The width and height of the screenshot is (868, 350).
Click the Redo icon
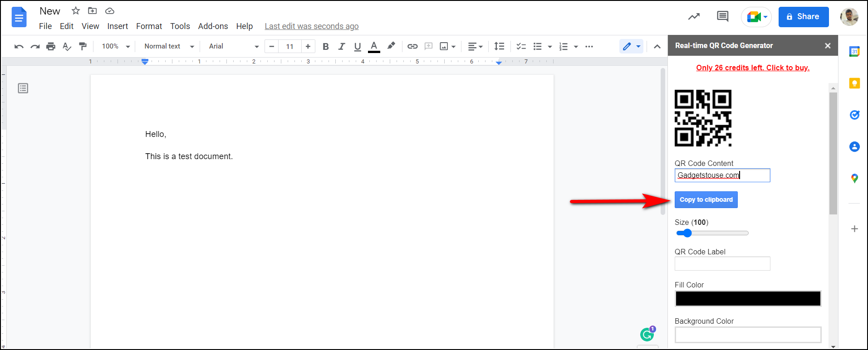click(x=35, y=46)
